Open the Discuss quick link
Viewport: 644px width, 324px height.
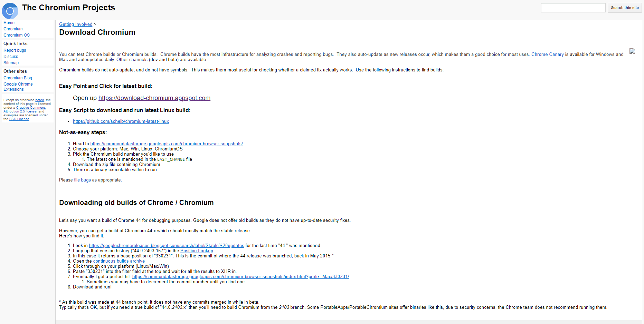click(x=11, y=57)
